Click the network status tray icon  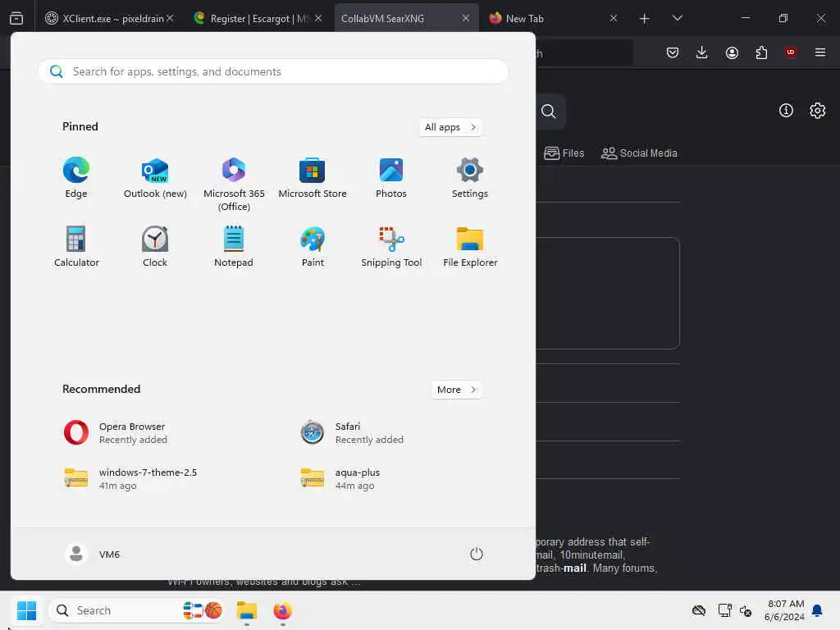[725, 610]
